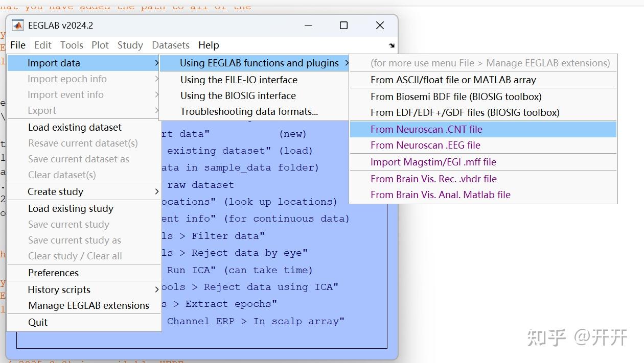
Task: Open the Plot menu
Action: tap(100, 45)
